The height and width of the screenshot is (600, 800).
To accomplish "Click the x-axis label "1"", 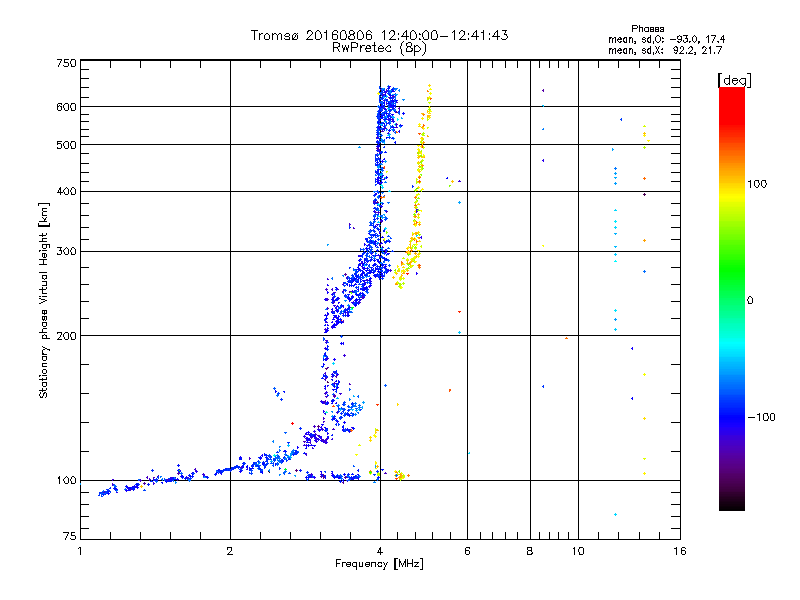I will pos(80,551).
